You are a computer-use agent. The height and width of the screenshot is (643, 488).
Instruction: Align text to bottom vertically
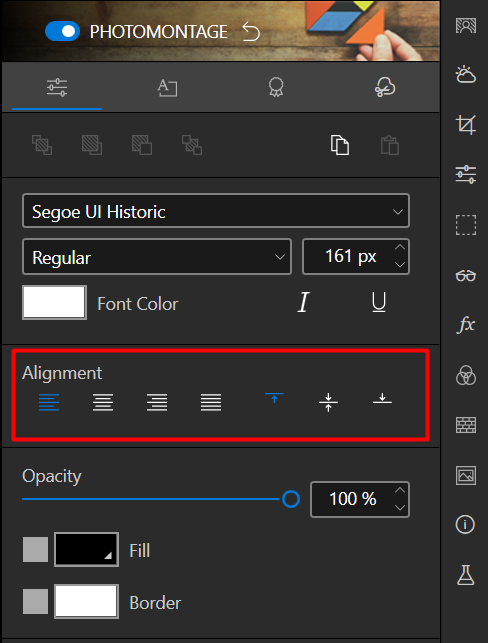coord(382,398)
